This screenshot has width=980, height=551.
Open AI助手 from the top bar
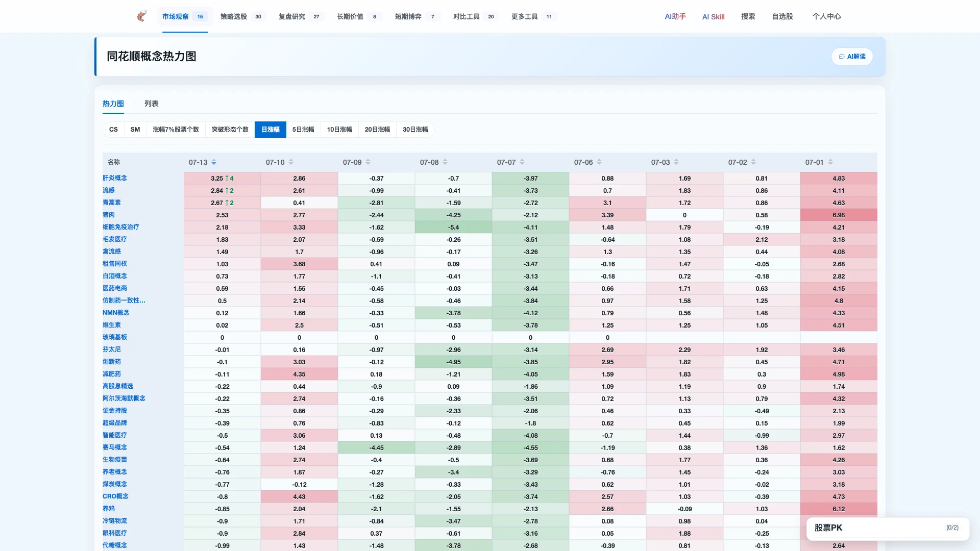tap(675, 16)
